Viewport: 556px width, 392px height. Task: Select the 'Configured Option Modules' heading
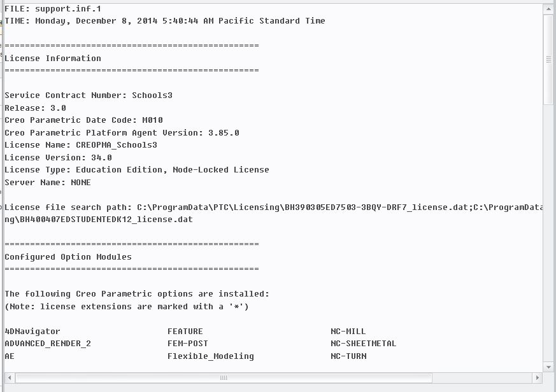[68, 256]
